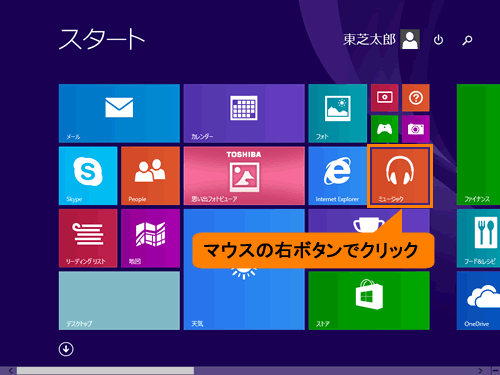500x375 pixels.
Task: Open the Calendar tile
Action: pos(244,113)
